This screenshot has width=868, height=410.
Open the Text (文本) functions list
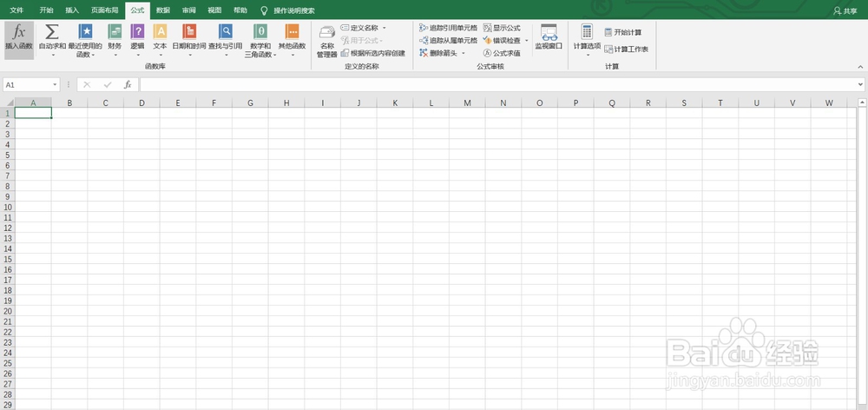[160, 41]
